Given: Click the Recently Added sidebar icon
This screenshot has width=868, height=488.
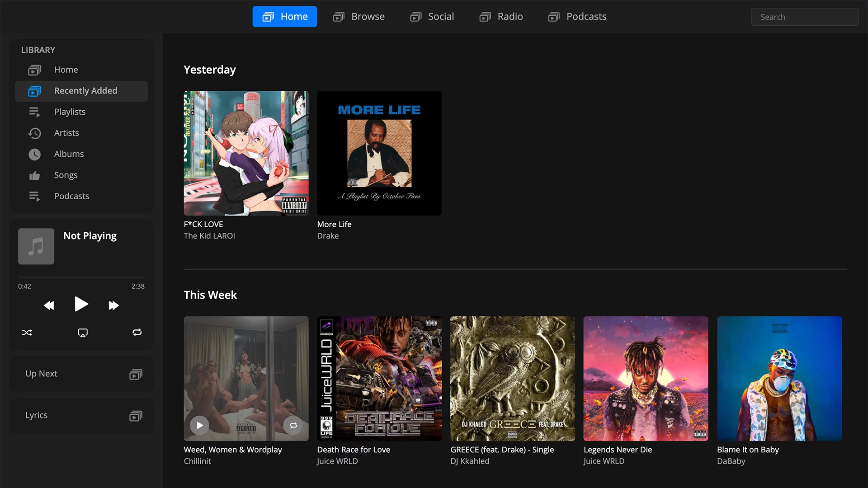Looking at the screenshot, I should [34, 91].
